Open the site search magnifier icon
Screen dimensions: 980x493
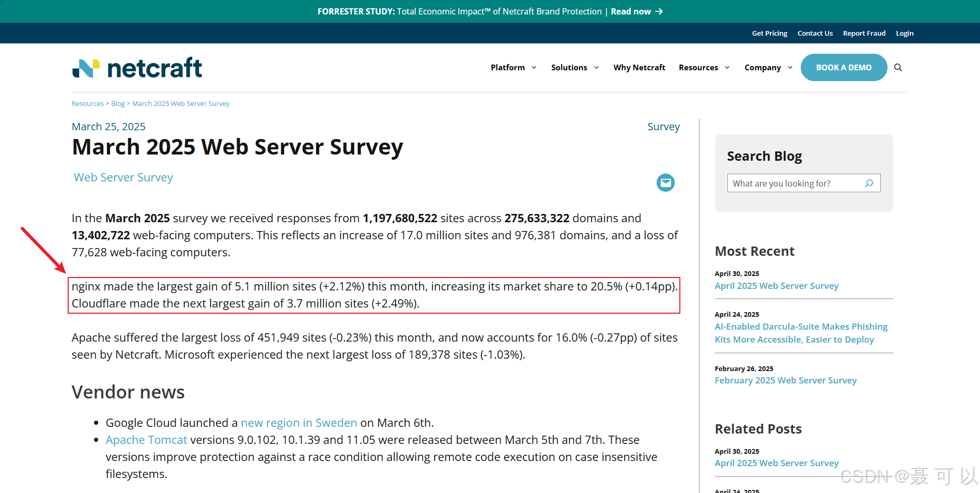898,68
